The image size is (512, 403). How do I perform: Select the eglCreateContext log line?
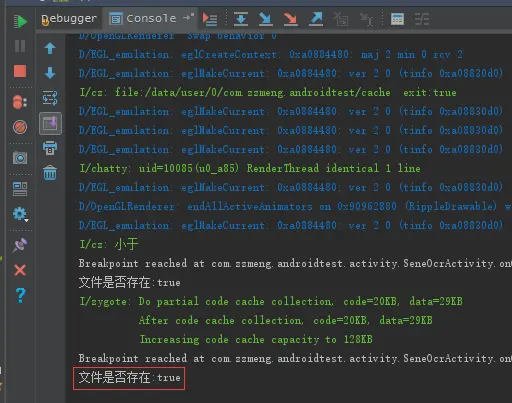(271, 54)
